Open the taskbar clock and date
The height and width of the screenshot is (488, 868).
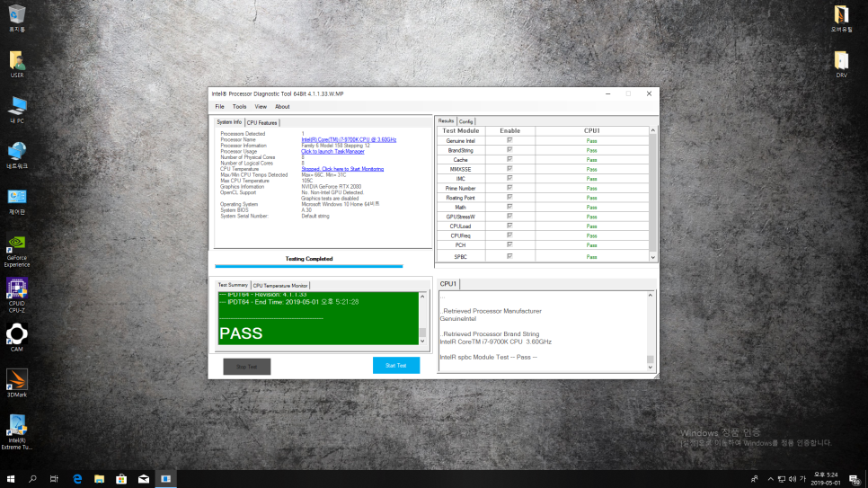click(826, 479)
